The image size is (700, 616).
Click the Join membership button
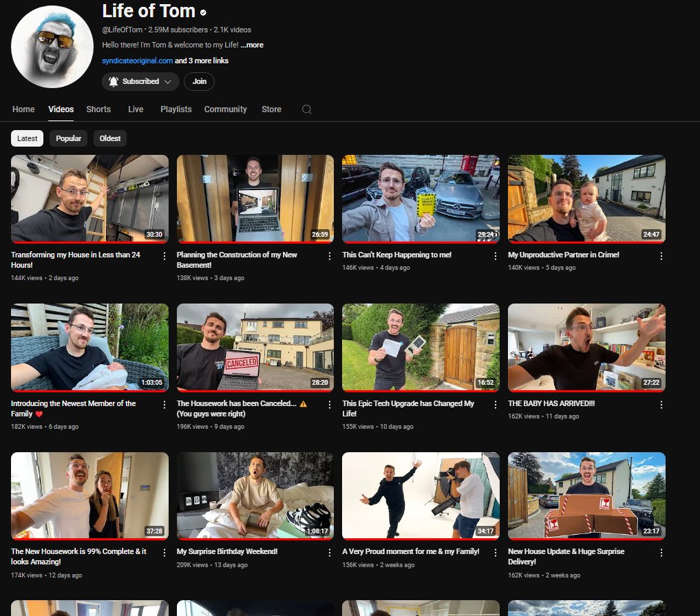click(x=199, y=82)
